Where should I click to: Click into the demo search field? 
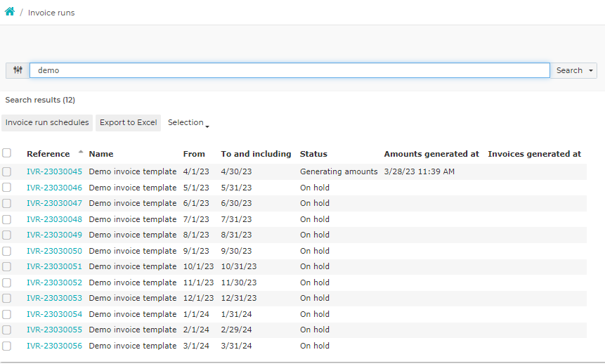click(x=290, y=70)
